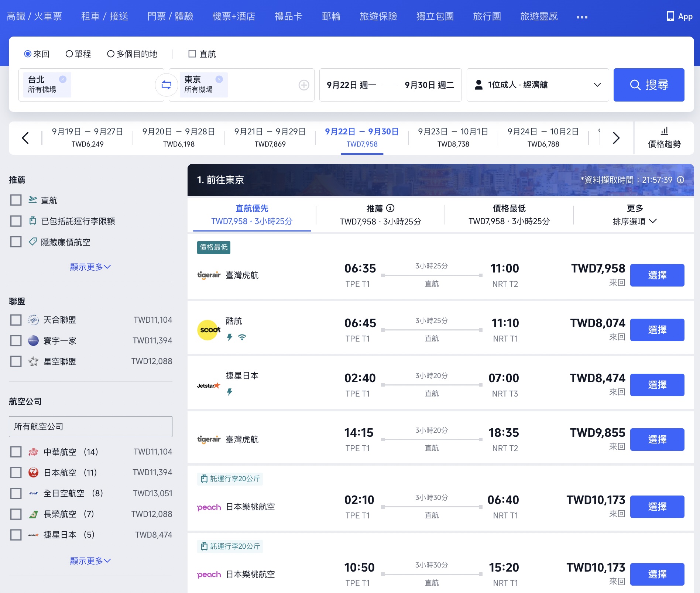
Task: Check the 中華航空 airline filter
Action: click(16, 452)
